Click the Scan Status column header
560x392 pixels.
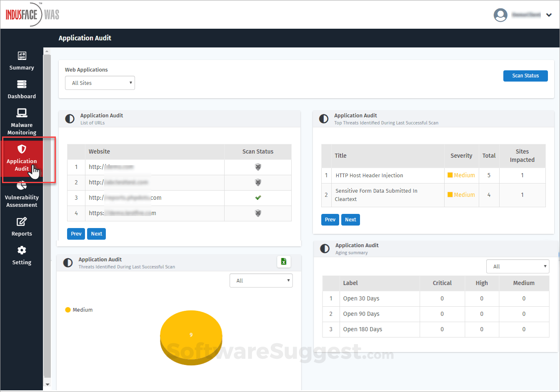tap(258, 151)
